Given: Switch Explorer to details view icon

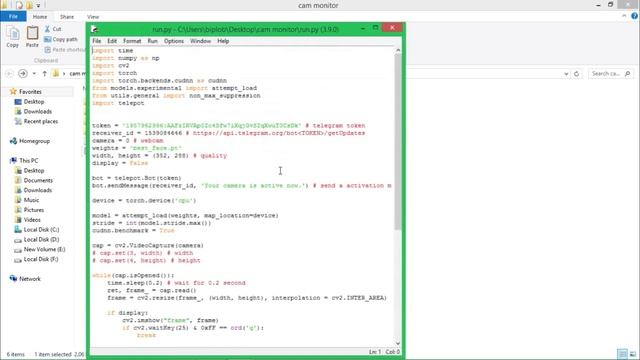Looking at the screenshot, I should click(622, 354).
